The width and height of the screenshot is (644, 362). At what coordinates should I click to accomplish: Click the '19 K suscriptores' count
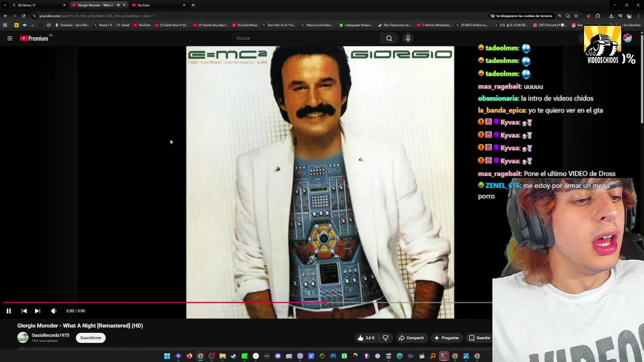(44, 341)
